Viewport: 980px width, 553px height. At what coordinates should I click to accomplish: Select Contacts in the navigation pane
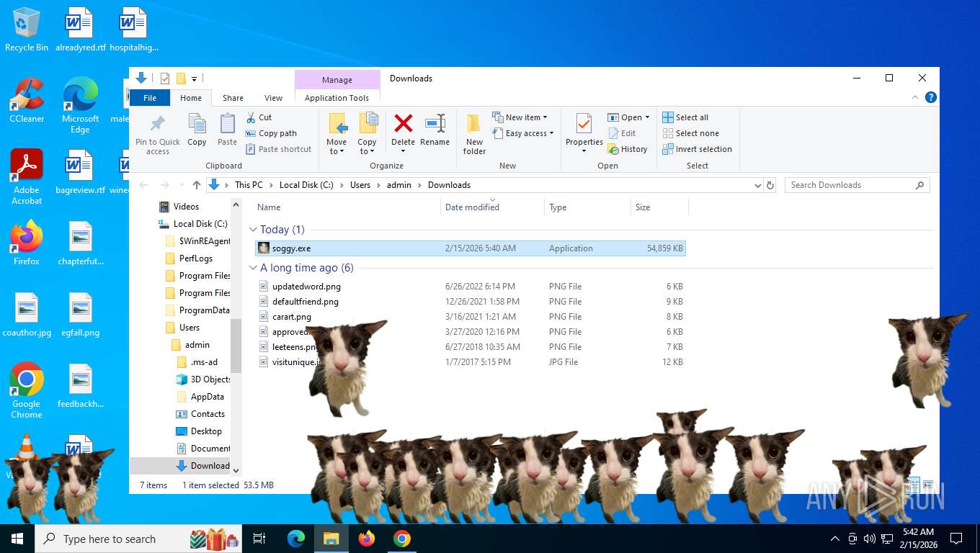click(208, 414)
